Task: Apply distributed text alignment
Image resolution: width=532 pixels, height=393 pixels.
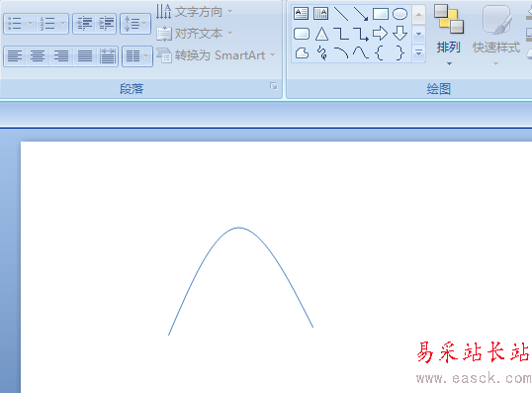Action: coord(107,56)
